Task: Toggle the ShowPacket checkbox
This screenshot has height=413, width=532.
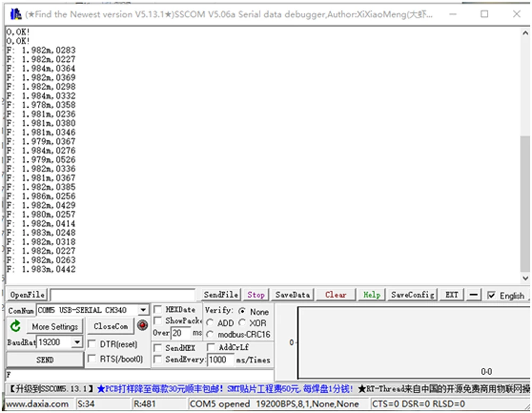Action: (157, 320)
